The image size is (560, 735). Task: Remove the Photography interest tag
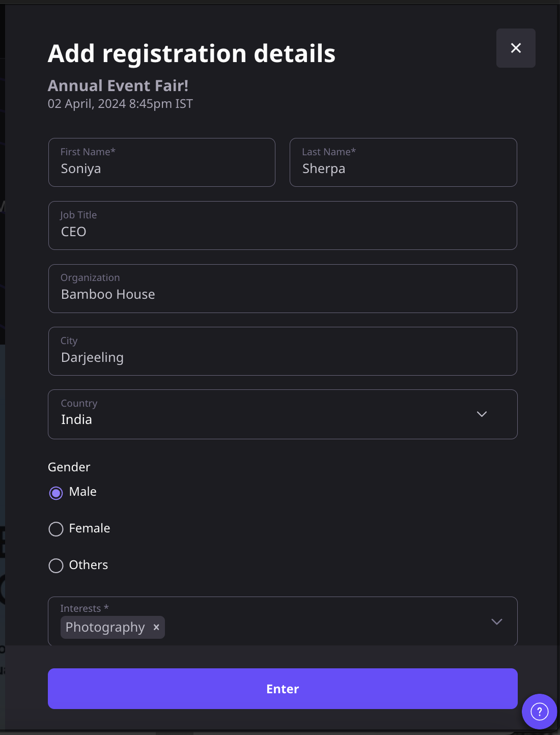pyautogui.click(x=156, y=627)
